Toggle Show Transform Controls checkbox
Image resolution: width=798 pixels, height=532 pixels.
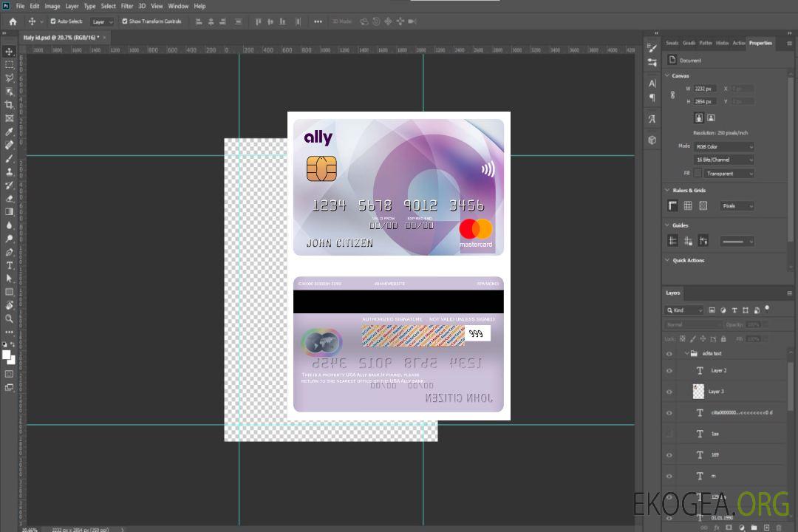click(x=125, y=21)
